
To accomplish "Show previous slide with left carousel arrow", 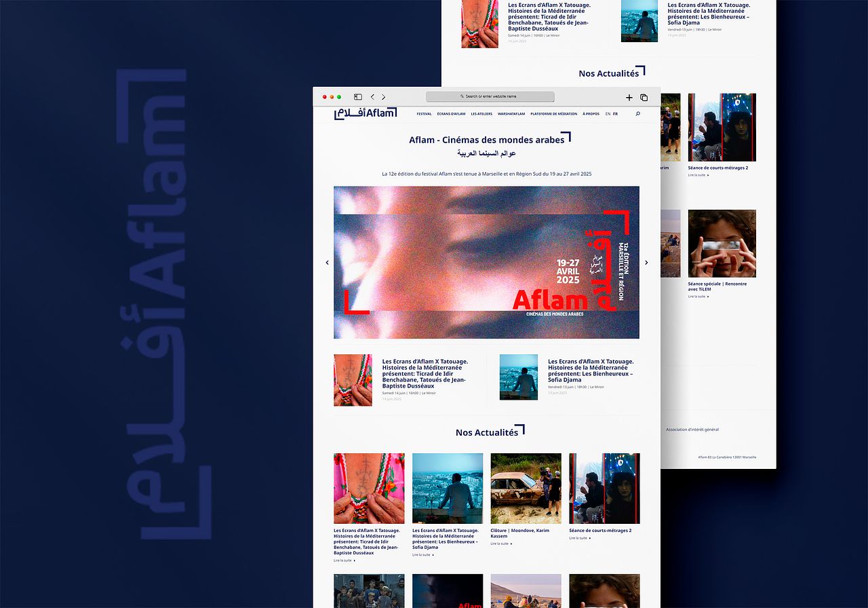I will tap(327, 263).
